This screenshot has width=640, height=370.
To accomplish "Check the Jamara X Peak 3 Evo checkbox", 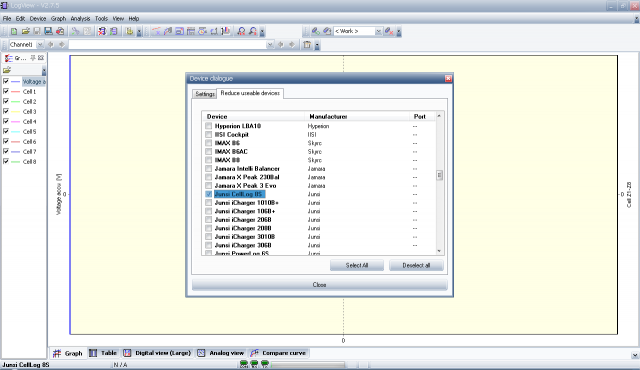I will click(x=209, y=186).
